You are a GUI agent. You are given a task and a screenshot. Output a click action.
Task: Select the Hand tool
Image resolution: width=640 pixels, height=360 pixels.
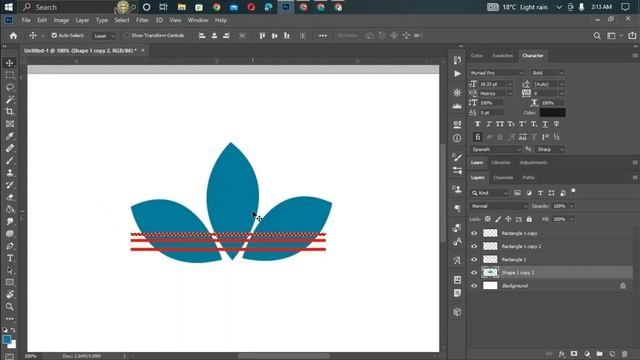click(10, 294)
